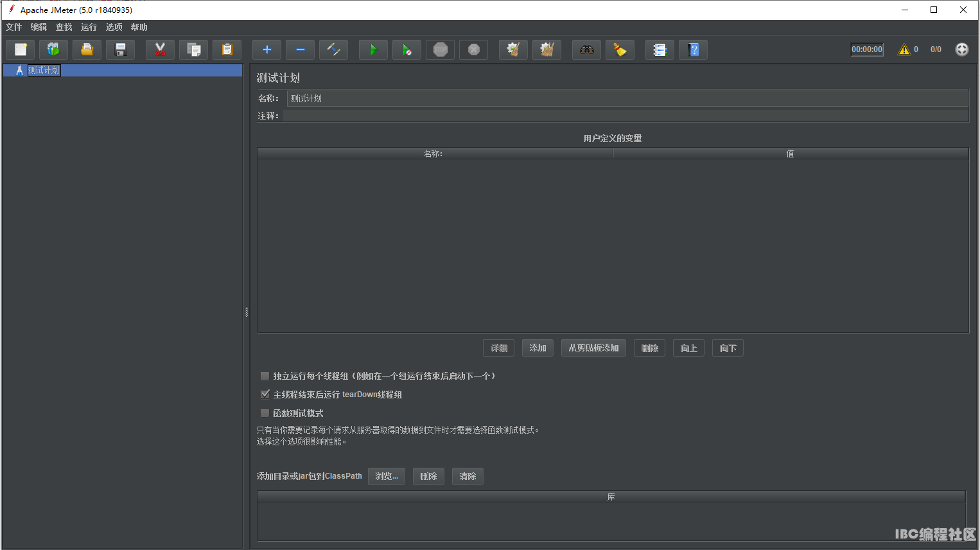
Task: Click the 名称 column header in variables table
Action: click(x=435, y=154)
